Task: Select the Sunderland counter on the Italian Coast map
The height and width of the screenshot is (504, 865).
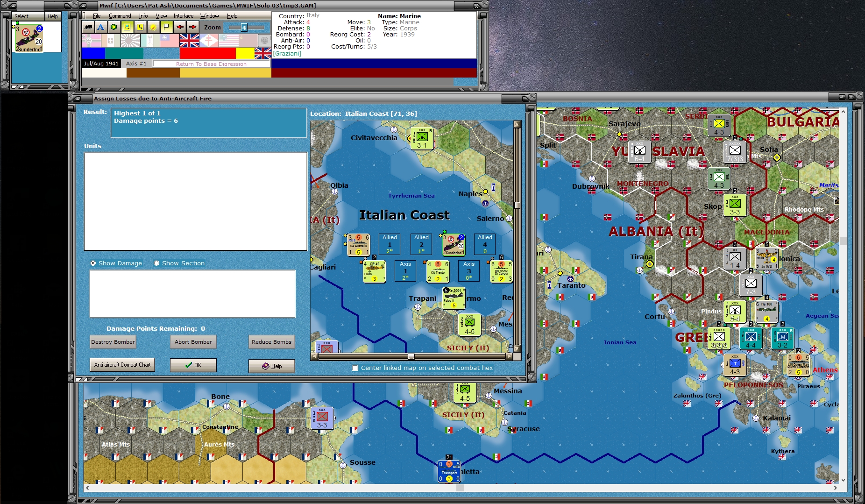Action: point(454,245)
